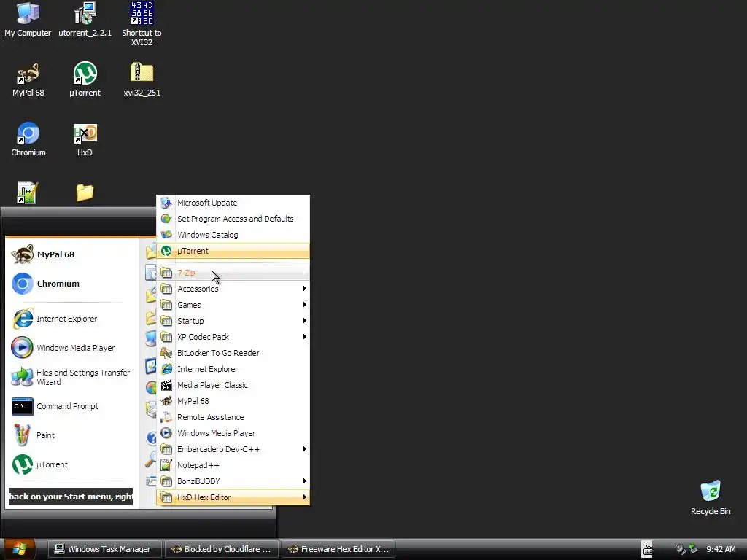Click the Windows Start button
This screenshot has width=747, height=560.
18,549
